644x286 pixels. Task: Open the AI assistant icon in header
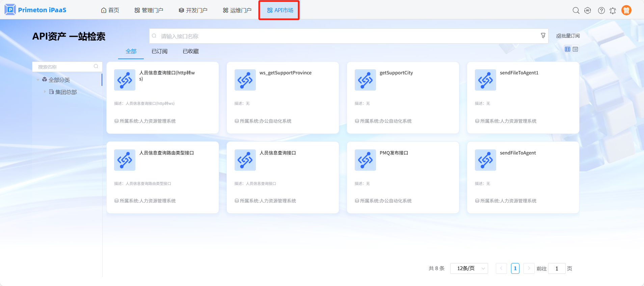588,10
